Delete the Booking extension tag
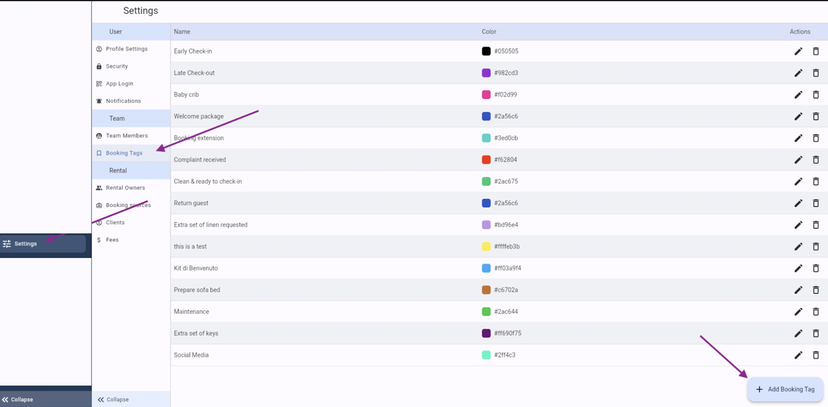The height and width of the screenshot is (407, 828). pos(815,138)
